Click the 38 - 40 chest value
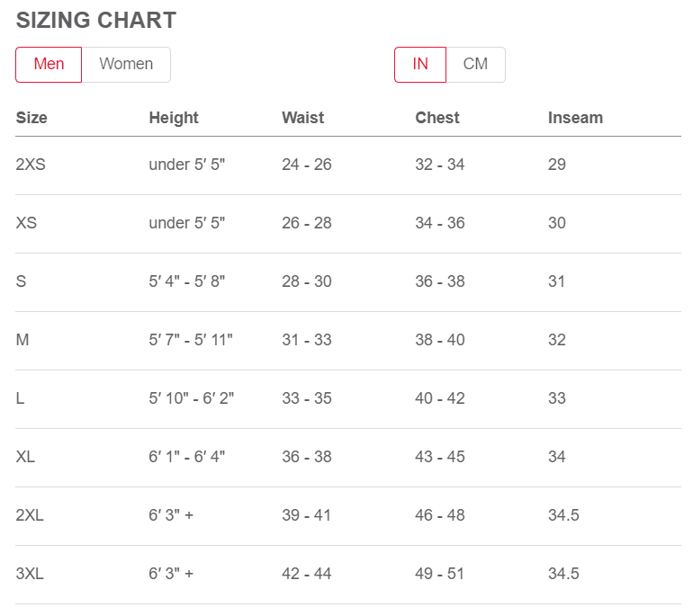This screenshot has width=693, height=616. pyautogui.click(x=440, y=340)
